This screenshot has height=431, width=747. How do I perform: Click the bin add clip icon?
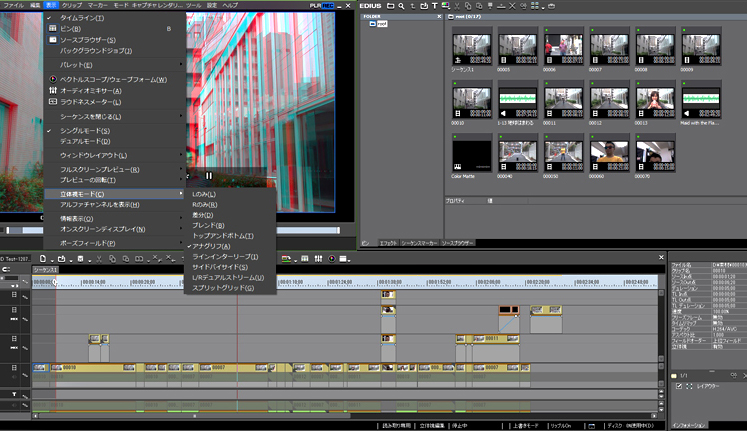point(424,6)
